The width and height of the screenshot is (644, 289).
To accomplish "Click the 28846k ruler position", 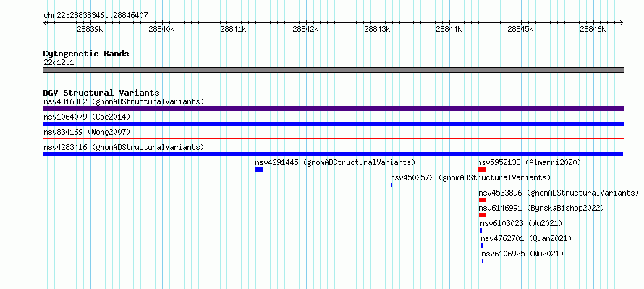I will (x=593, y=29).
